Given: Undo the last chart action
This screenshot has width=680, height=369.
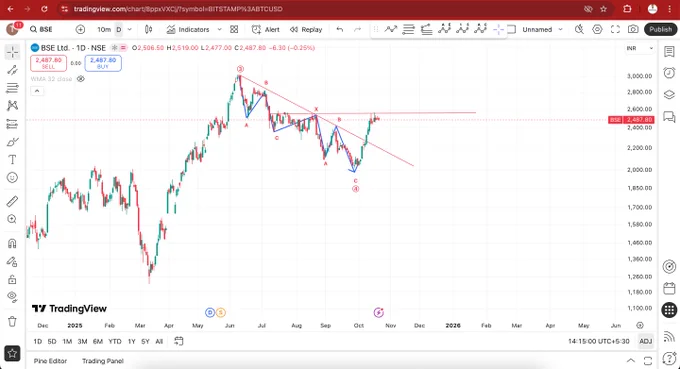Looking at the screenshot, I should tap(340, 29).
